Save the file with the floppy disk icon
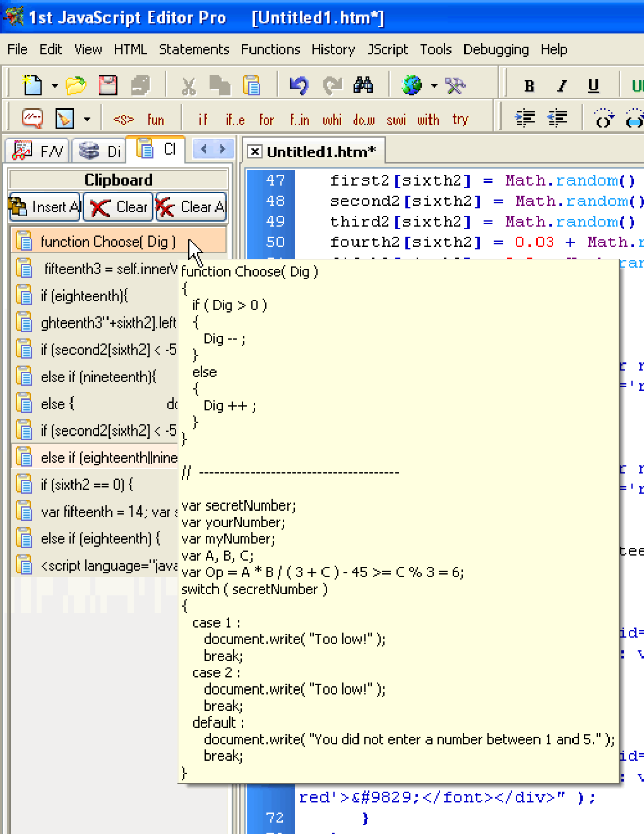This screenshot has width=644, height=834. (x=108, y=85)
